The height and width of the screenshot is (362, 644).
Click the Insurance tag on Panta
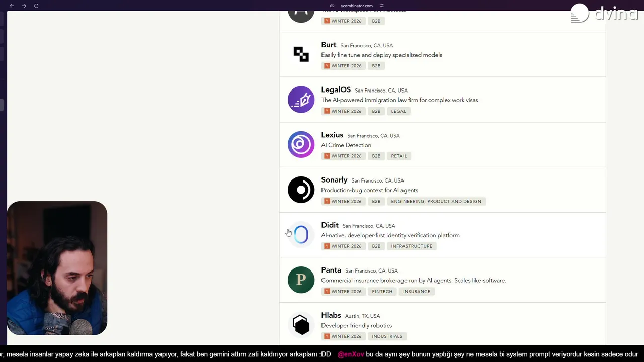[417, 291]
